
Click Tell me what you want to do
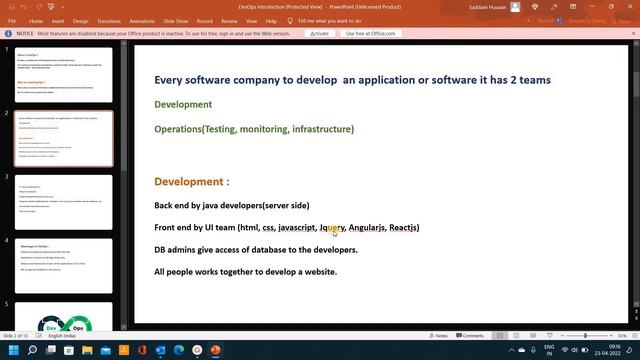click(329, 21)
